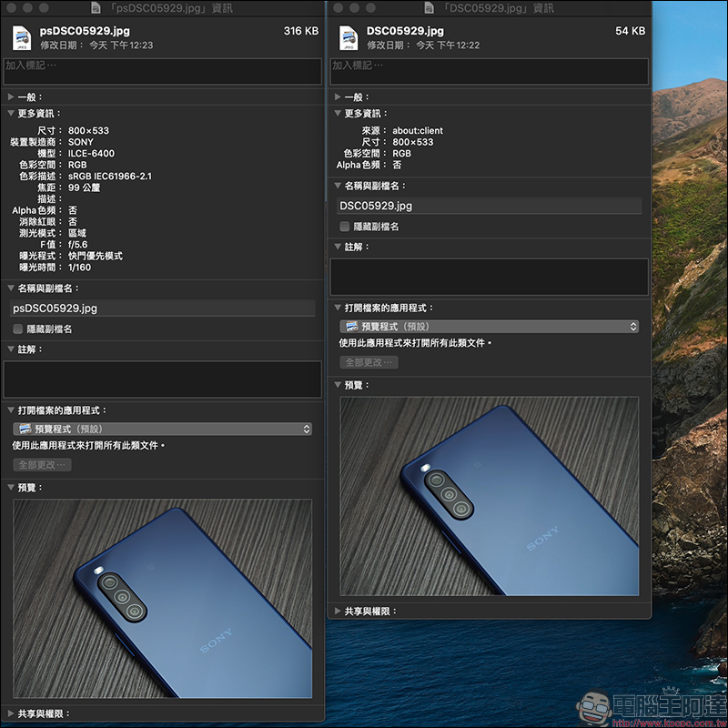Collapse 註解 section in psDSC05929.jpg window
Screen dimensions: 728x728
(x=11, y=349)
